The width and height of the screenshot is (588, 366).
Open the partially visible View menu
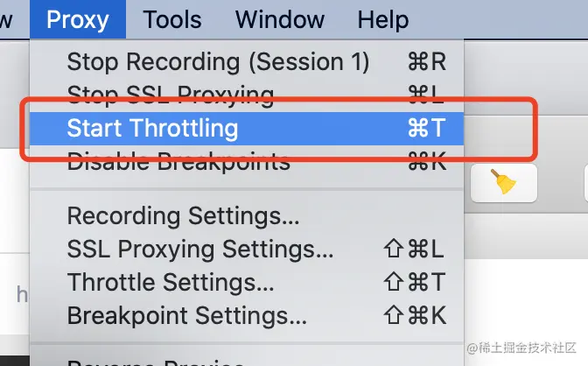coord(8,19)
